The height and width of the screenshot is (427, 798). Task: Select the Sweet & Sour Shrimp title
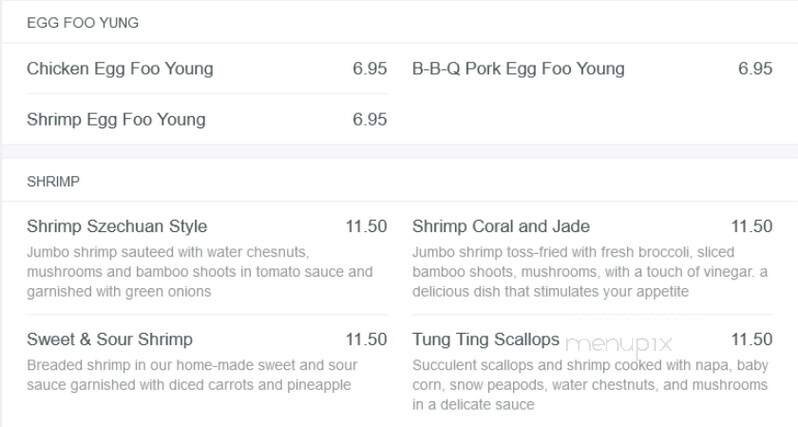pyautogui.click(x=110, y=339)
